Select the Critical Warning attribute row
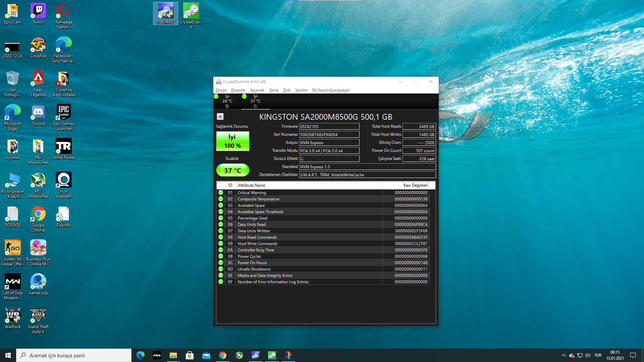Screen dimensions: 644x362 [x=323, y=193]
